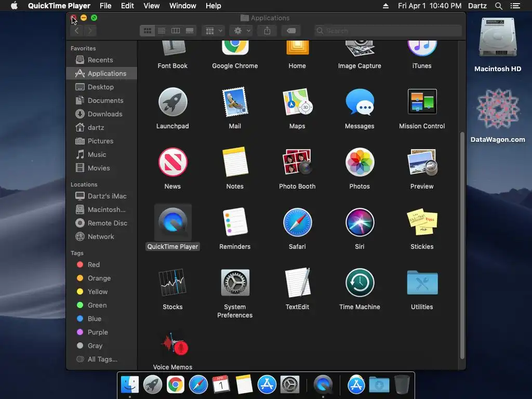
Task: Go forward with the toolbar arrow
Action: [90, 31]
